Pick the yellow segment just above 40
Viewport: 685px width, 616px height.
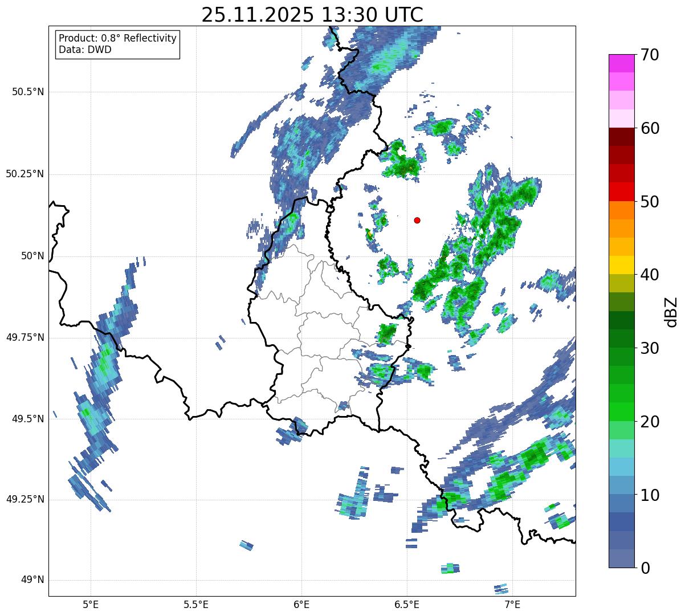[x=621, y=265]
